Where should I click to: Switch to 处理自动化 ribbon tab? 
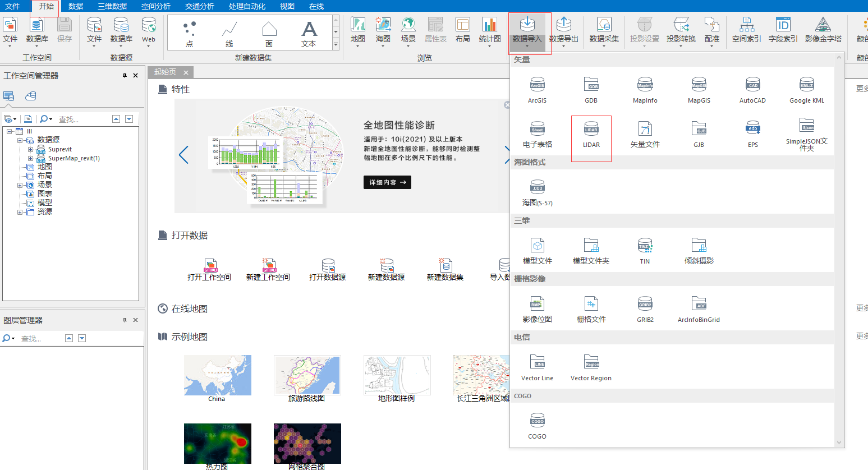click(x=247, y=6)
